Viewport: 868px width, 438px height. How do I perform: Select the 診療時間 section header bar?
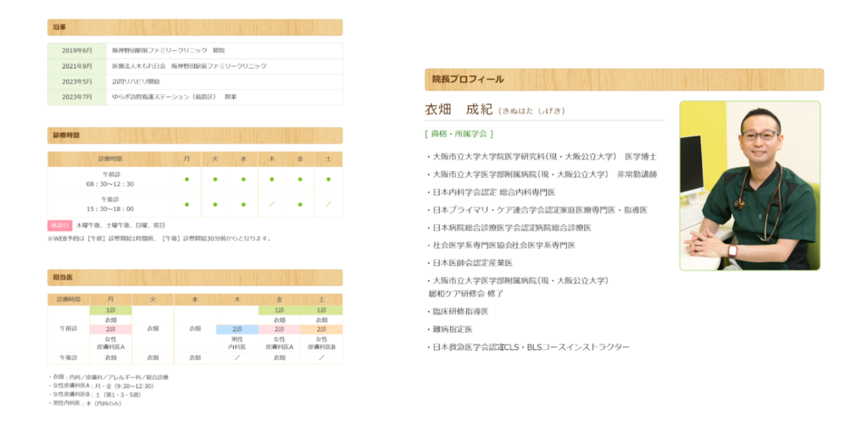pyautogui.click(x=195, y=136)
